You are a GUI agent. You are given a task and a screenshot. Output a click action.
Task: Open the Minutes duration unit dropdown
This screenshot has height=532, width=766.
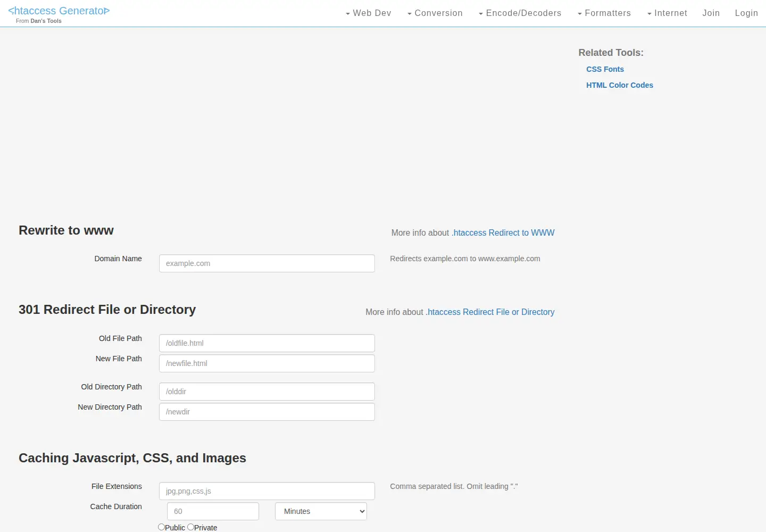tap(321, 511)
